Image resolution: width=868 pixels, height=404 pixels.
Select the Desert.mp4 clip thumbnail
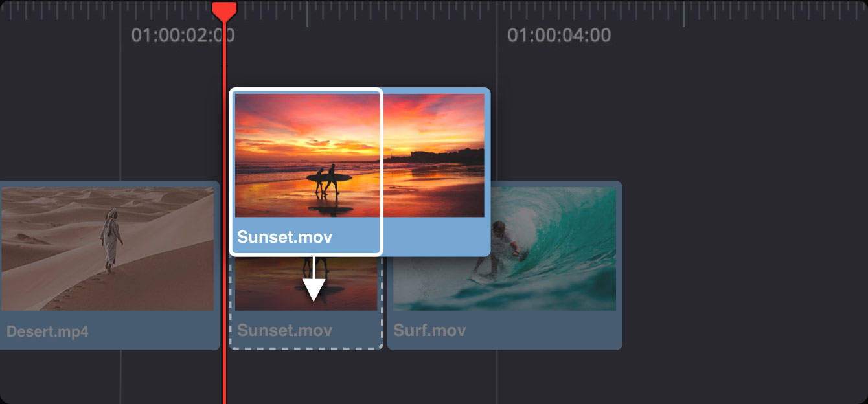pos(107,249)
